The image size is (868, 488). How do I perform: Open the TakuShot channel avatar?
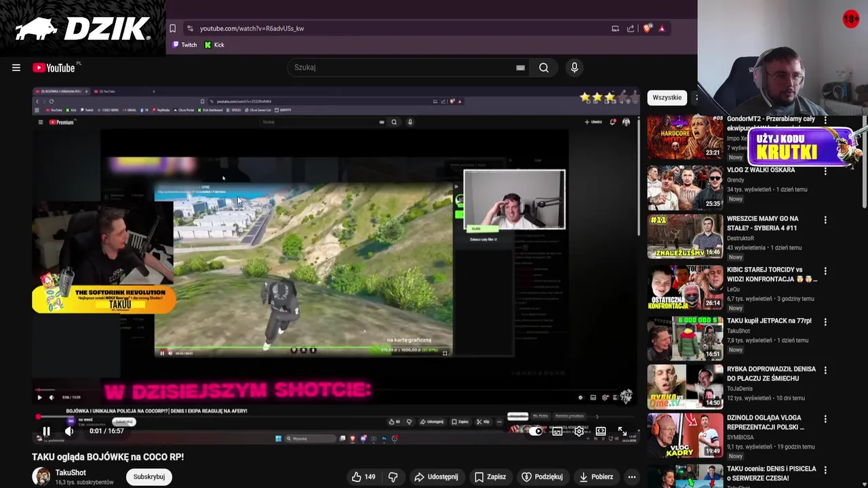pyautogui.click(x=41, y=476)
